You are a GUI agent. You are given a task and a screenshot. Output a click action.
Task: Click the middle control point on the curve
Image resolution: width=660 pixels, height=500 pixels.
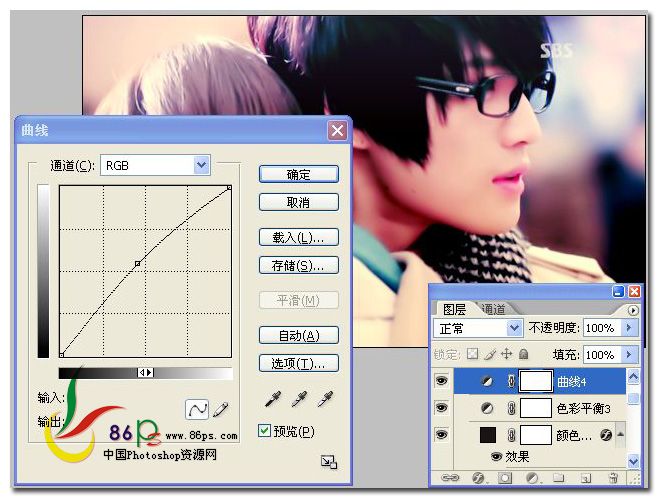pyautogui.click(x=137, y=264)
